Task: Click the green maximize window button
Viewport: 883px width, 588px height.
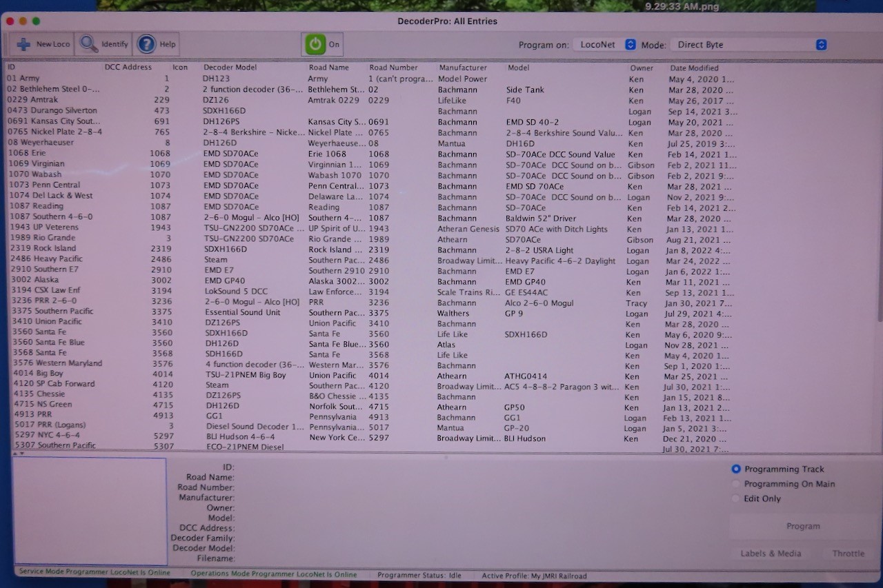Action: (x=36, y=21)
